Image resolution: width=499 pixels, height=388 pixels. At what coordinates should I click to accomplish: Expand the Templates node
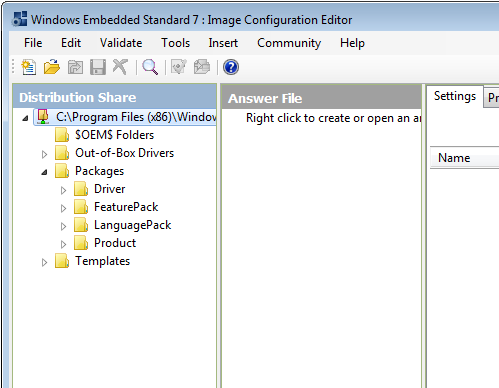click(x=44, y=262)
